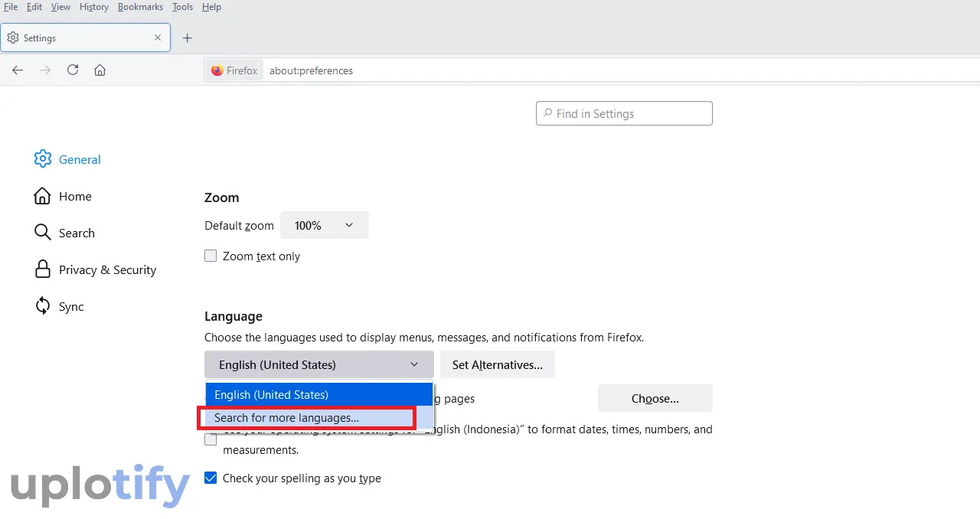Screen dimensions: 980x519
Task: Click the Set Alternatives button
Action: (x=497, y=365)
